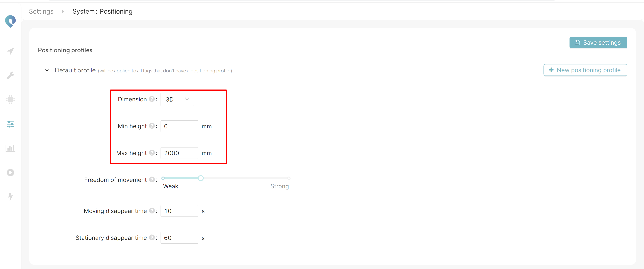
Task: Click help icon next to Dimension
Action: coord(152,99)
